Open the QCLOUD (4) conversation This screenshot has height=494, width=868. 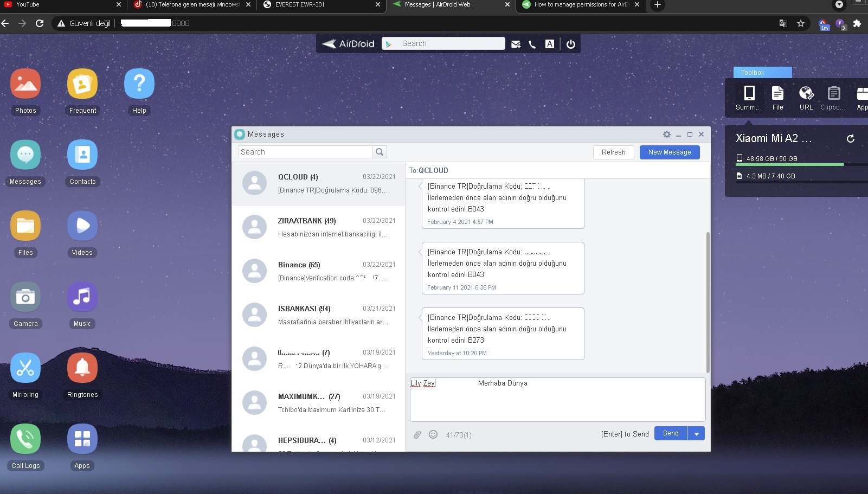pyautogui.click(x=318, y=184)
